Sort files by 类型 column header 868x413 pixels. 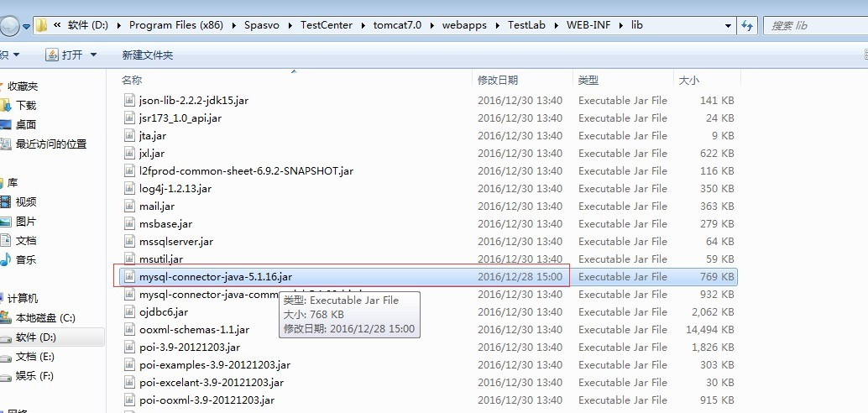click(588, 81)
